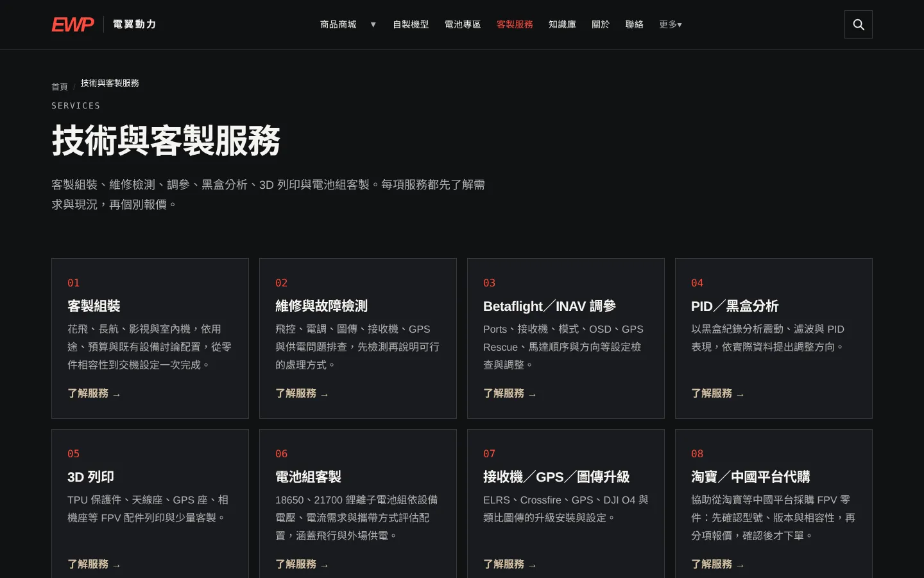
Task: Click the 01 number on 客製組裝 card
Action: tap(74, 283)
